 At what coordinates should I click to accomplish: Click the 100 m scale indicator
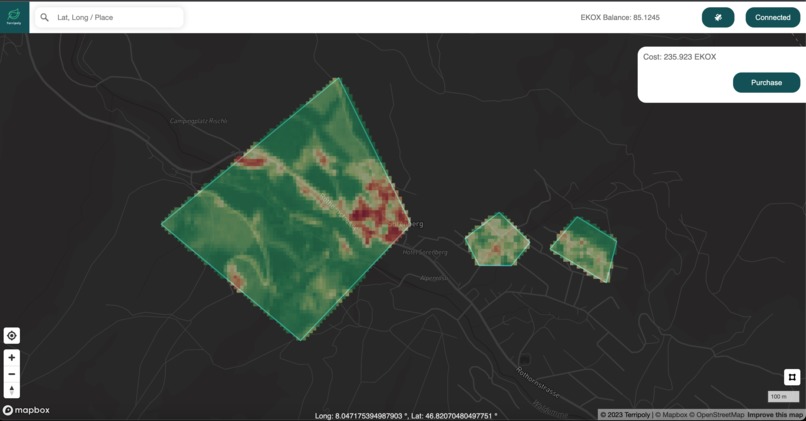tap(783, 396)
